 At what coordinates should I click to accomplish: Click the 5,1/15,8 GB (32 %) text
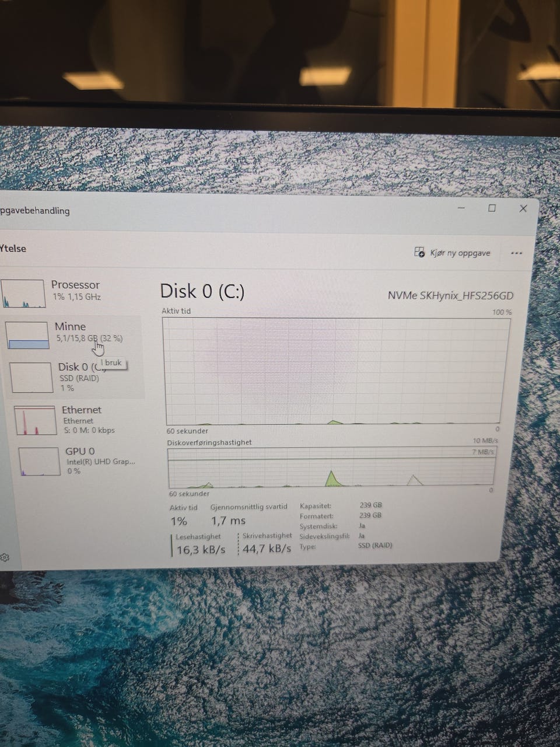click(x=89, y=338)
